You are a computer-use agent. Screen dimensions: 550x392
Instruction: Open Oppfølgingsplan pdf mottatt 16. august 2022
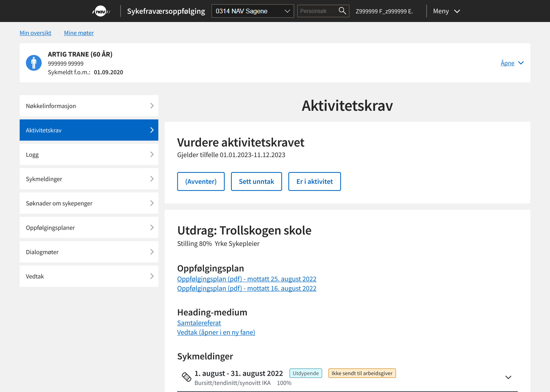(247, 288)
